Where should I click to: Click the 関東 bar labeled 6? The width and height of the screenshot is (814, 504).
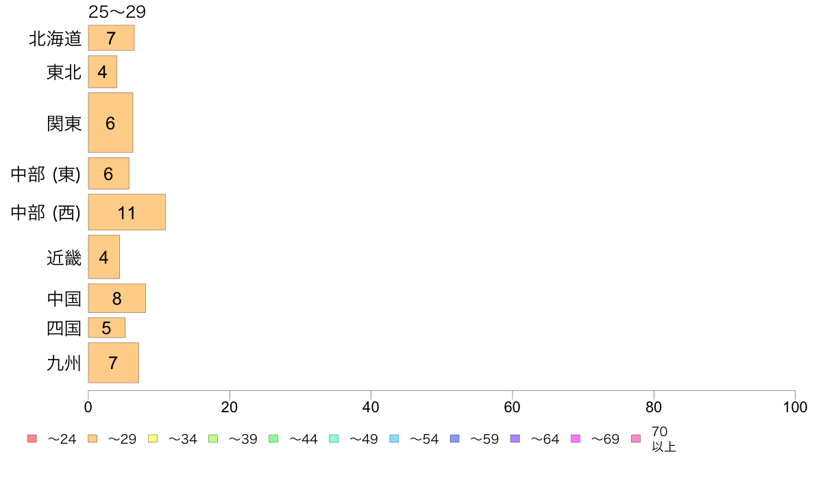coord(110,123)
